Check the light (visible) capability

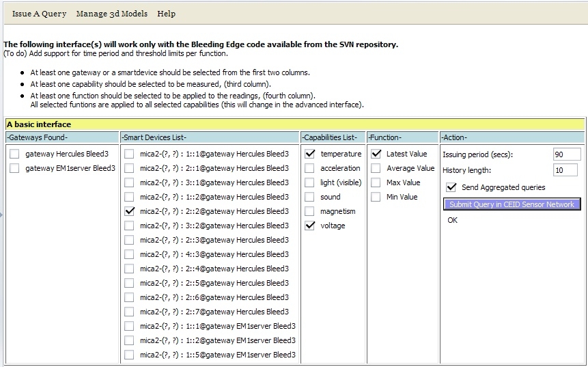pos(310,182)
